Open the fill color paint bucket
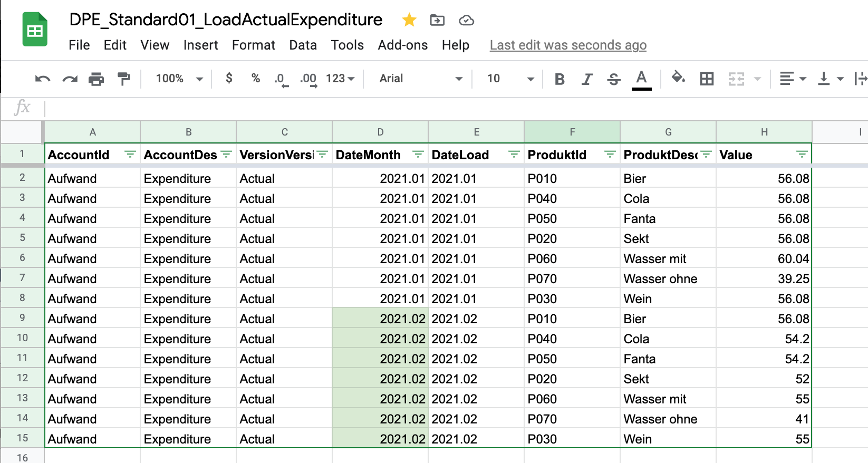Screen dimensions: 868x463 (x=678, y=78)
